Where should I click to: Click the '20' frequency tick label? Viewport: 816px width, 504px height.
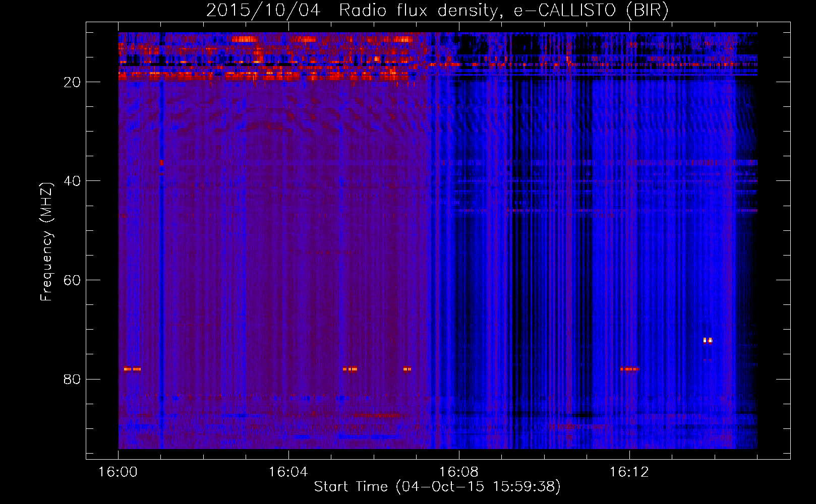[73, 82]
